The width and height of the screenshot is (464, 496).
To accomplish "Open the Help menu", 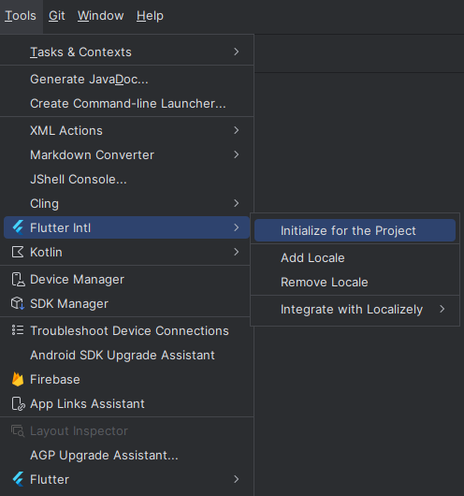I will (x=150, y=16).
